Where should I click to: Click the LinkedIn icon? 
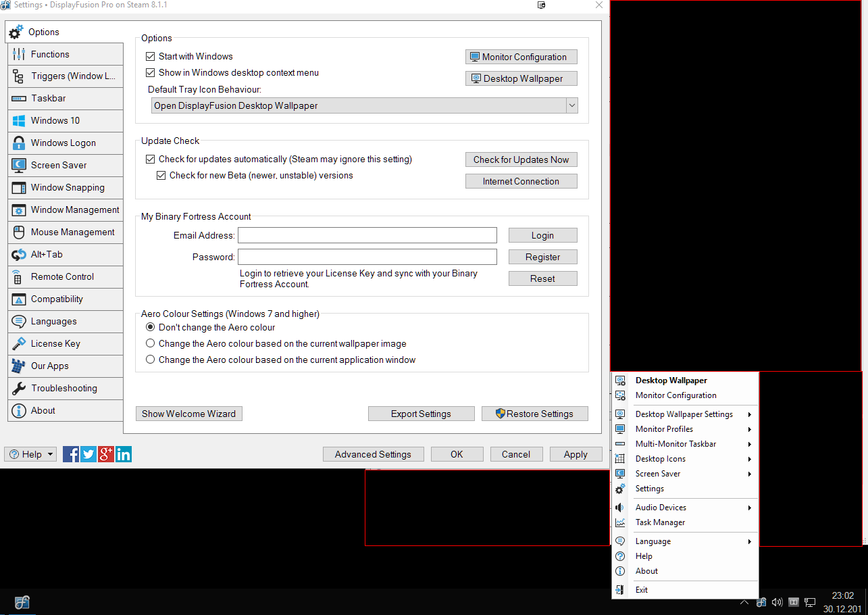124,454
